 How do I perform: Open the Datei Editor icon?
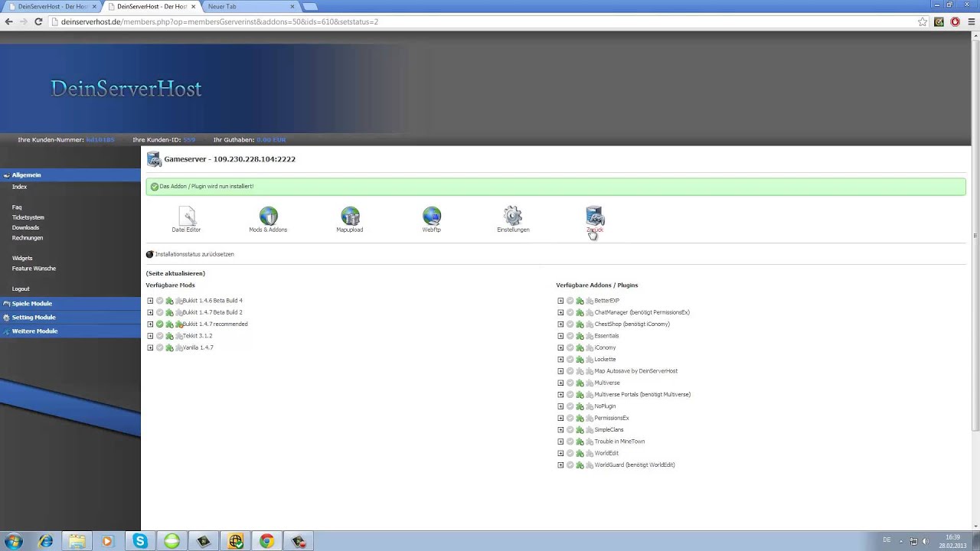click(187, 216)
